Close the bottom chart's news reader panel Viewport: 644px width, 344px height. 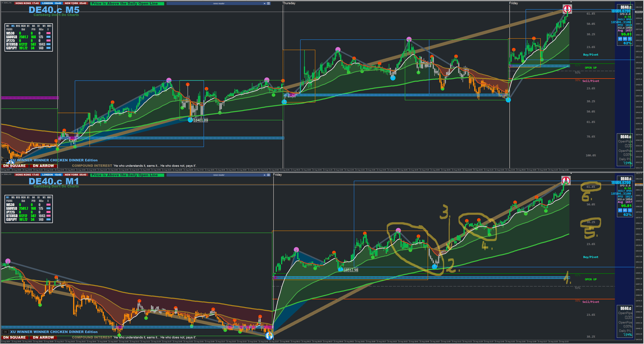(x=268, y=175)
